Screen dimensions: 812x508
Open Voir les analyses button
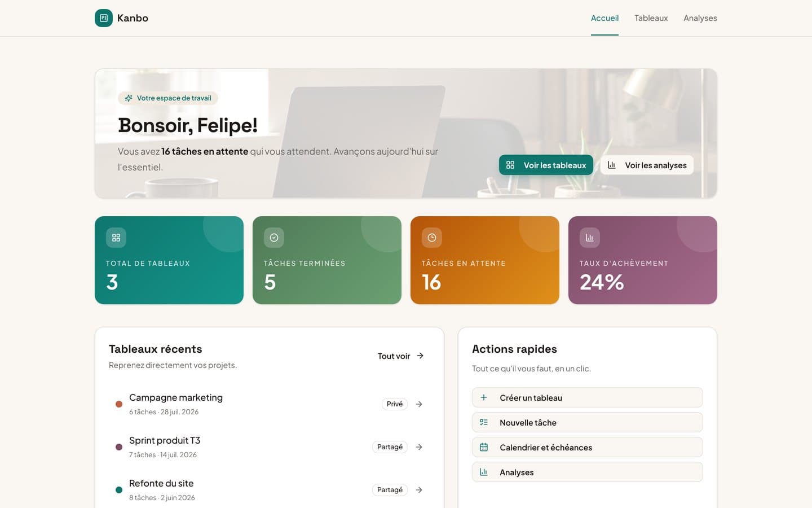tap(647, 165)
